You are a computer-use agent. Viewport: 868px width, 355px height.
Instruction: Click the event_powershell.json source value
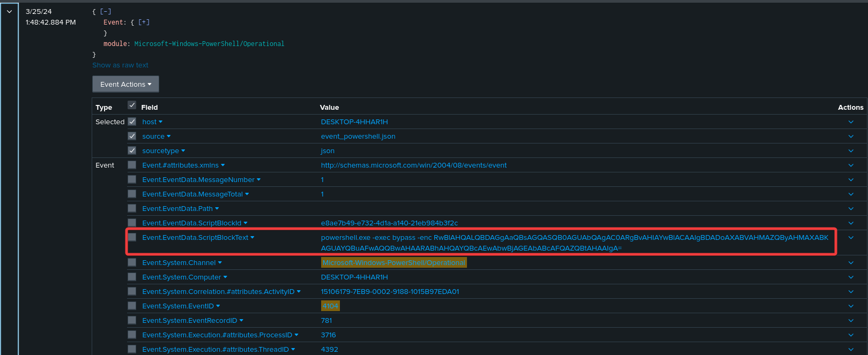[x=358, y=137]
